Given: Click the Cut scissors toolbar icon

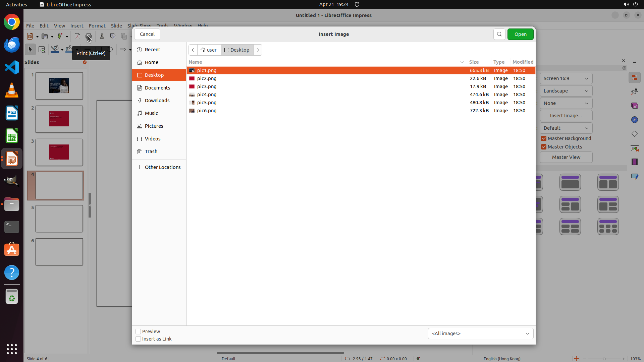Looking at the screenshot, I should pyautogui.click(x=102, y=37).
